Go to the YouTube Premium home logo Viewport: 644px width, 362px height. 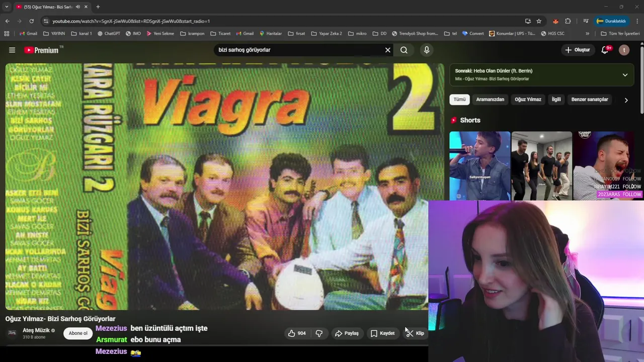pos(41,50)
